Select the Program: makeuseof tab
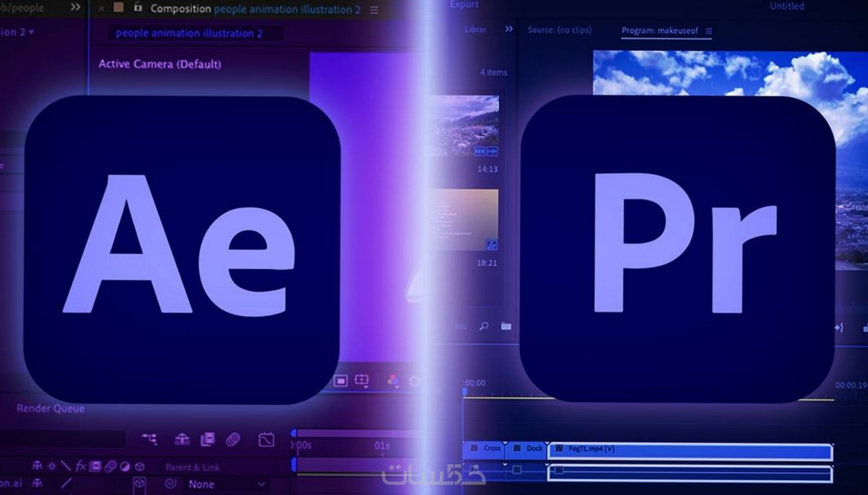Viewport: 868px width, 495px height. pos(660,31)
